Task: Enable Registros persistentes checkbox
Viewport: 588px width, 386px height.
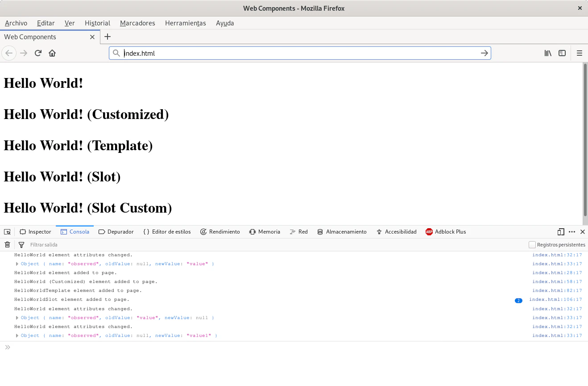Action: click(x=532, y=245)
